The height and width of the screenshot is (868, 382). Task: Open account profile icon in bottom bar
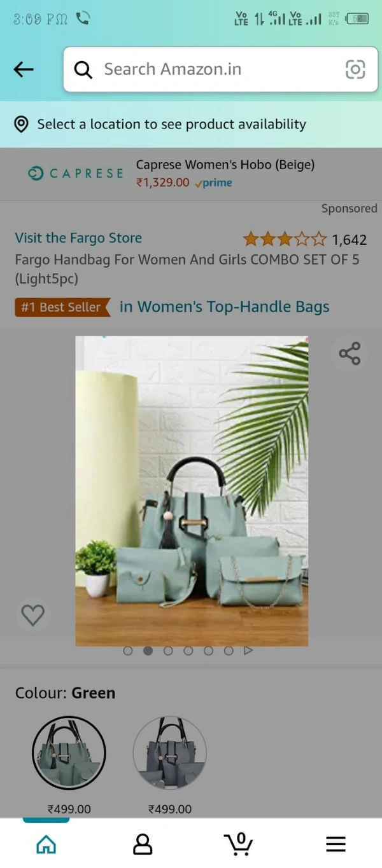143,844
